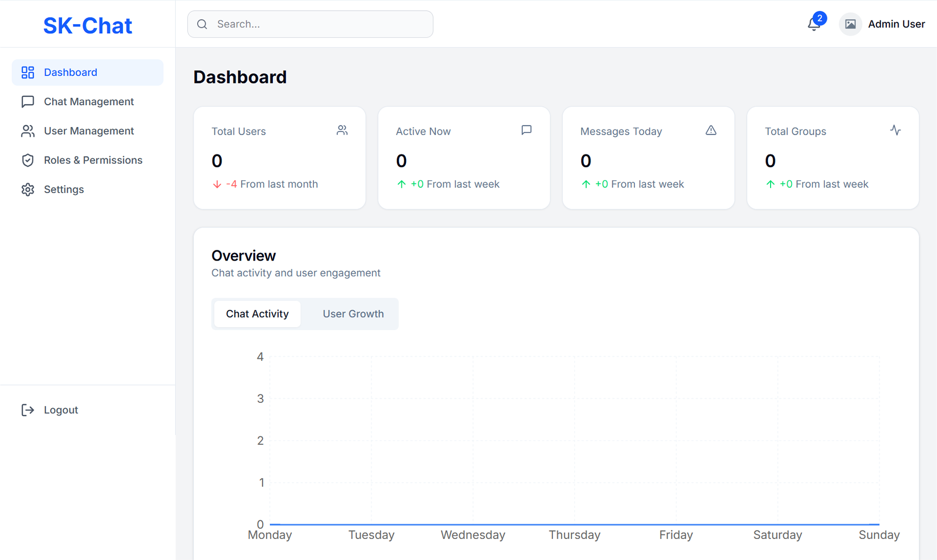Click the Roles & Permissions shield icon
Image resolution: width=937 pixels, height=560 pixels.
click(28, 160)
